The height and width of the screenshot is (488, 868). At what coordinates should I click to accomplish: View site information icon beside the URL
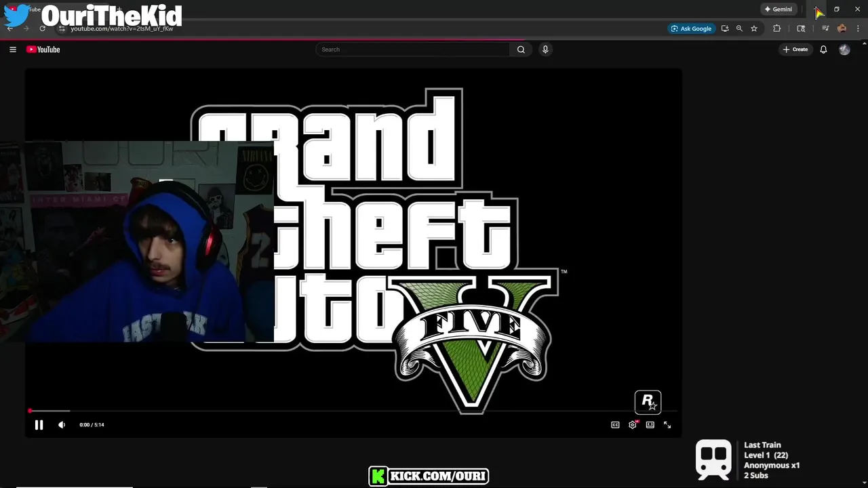coord(61,28)
